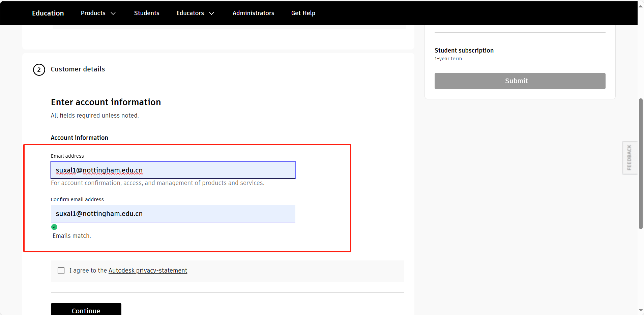The image size is (644, 315).
Task: Click the Products chevron arrow
Action: (x=113, y=13)
